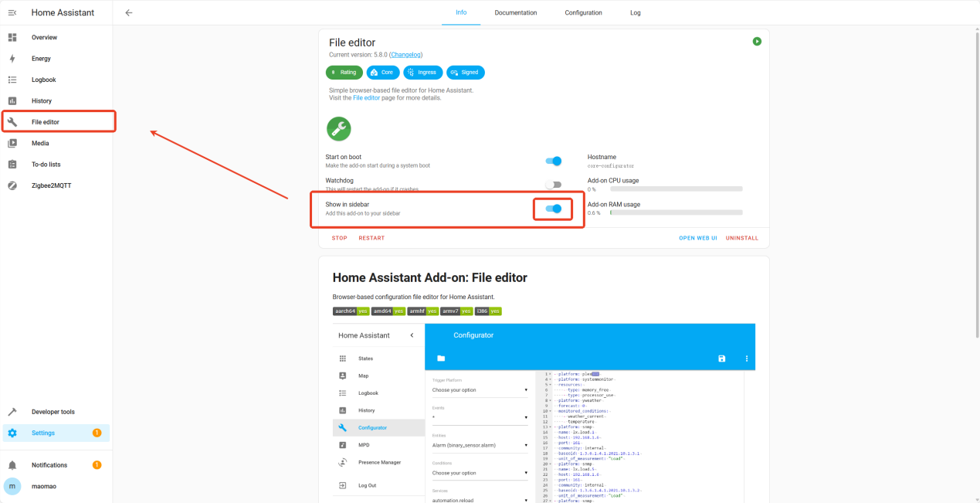Switch to the Info tab
The width and height of the screenshot is (980, 503).
coord(461,12)
